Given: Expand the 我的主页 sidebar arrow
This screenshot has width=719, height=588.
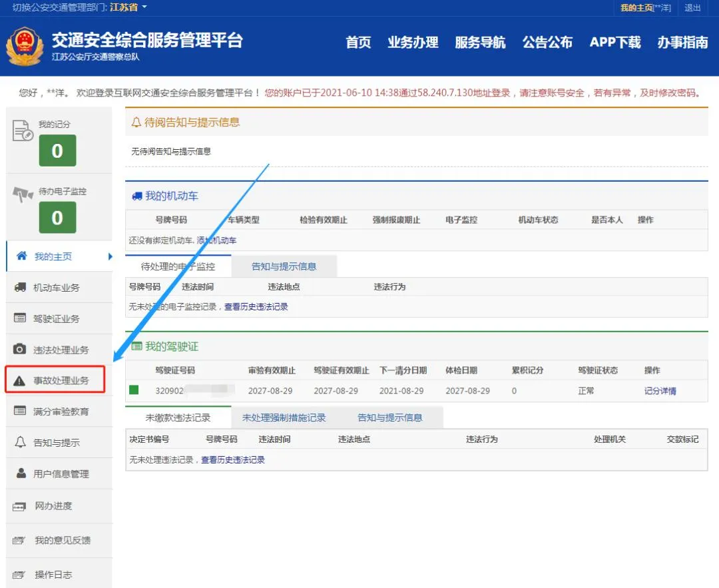Looking at the screenshot, I should (x=110, y=256).
